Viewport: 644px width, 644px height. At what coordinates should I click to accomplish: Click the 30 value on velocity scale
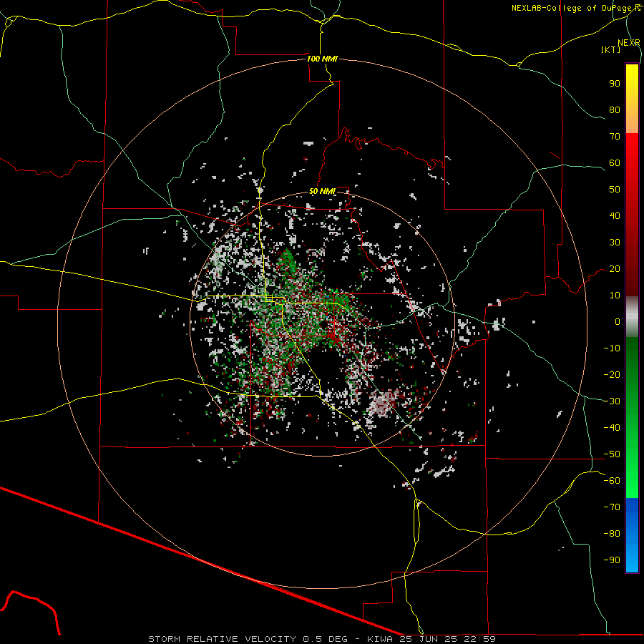615,243
